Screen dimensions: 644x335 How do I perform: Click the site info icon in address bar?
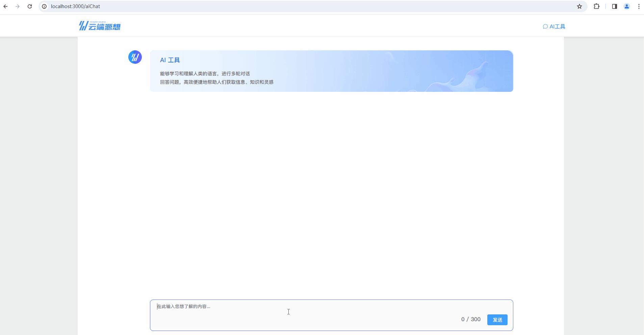(x=44, y=6)
